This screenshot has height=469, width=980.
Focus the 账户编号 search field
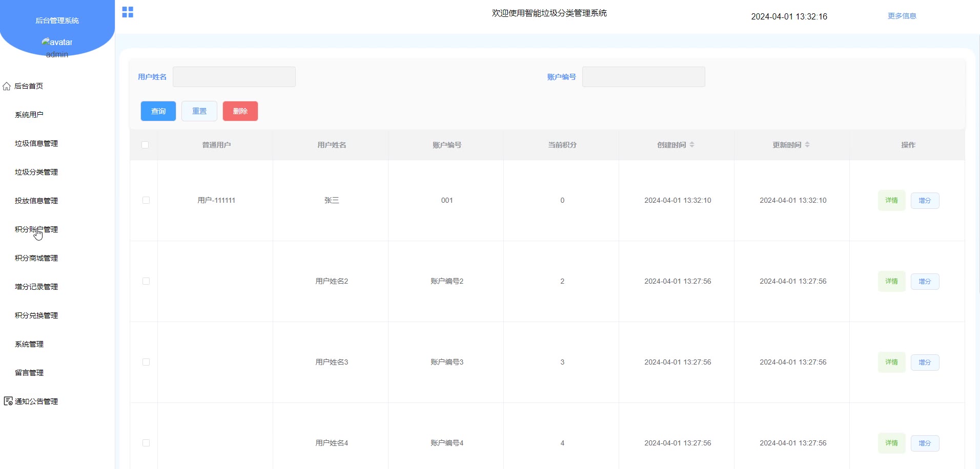point(644,77)
